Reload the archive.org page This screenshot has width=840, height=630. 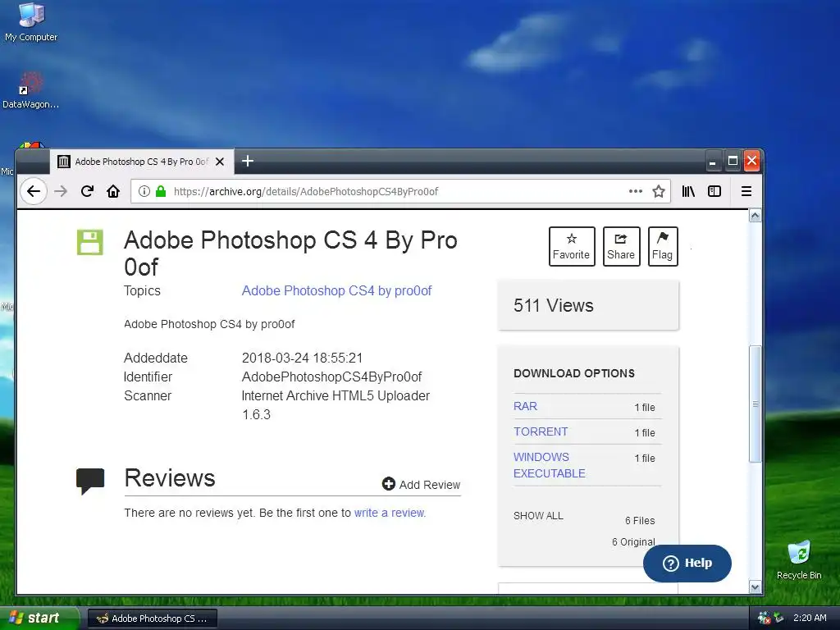click(87, 191)
